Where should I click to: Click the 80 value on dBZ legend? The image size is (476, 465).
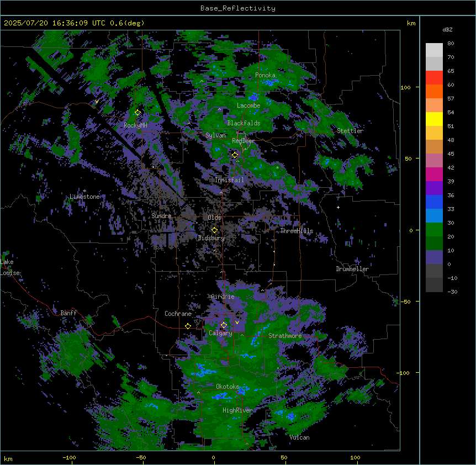click(451, 44)
